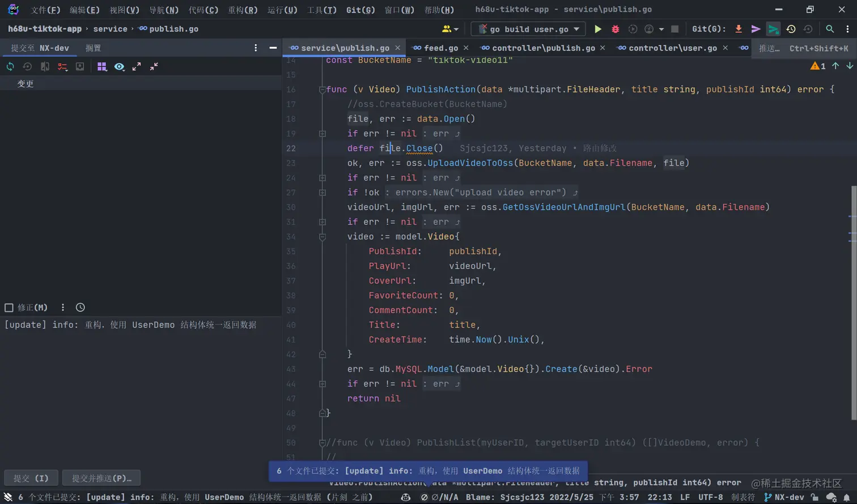Open the 文件(F) menu
Viewport: 857px width, 504px height.
(x=45, y=10)
